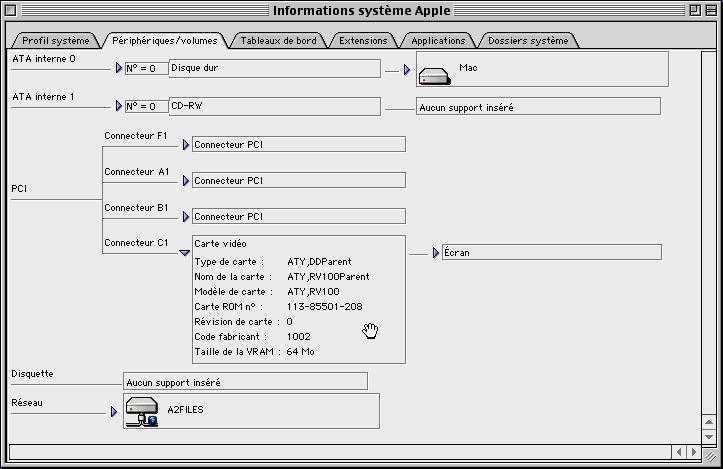Click the ATA interne 1 label
This screenshot has height=469, width=723.
pos(43,97)
